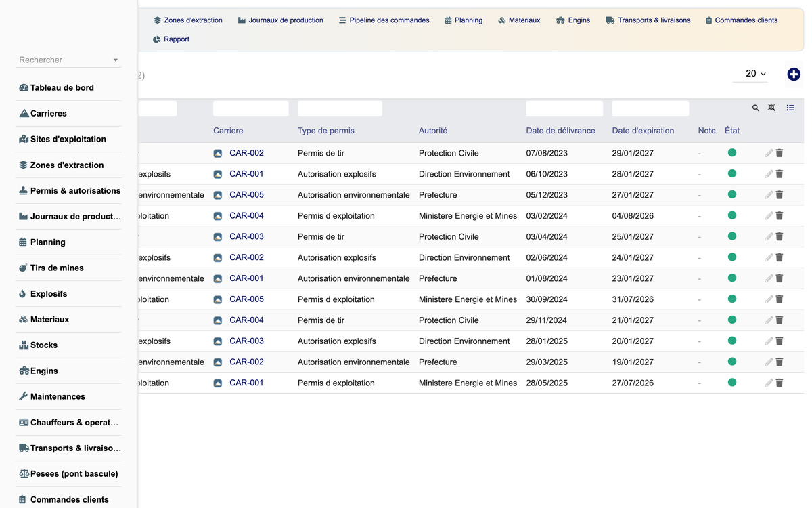Open CAR-002 link delivered 07/08/2023
This screenshot has height=508, width=812.
[x=246, y=153]
